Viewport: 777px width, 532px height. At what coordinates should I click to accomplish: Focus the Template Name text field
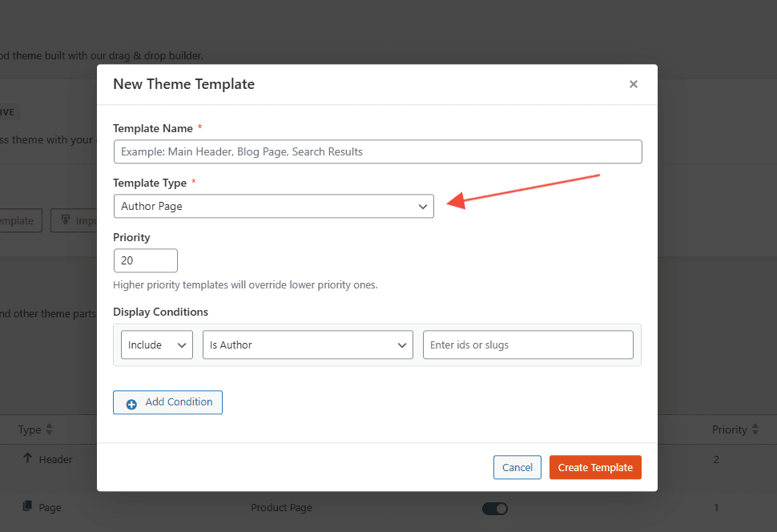coord(377,151)
